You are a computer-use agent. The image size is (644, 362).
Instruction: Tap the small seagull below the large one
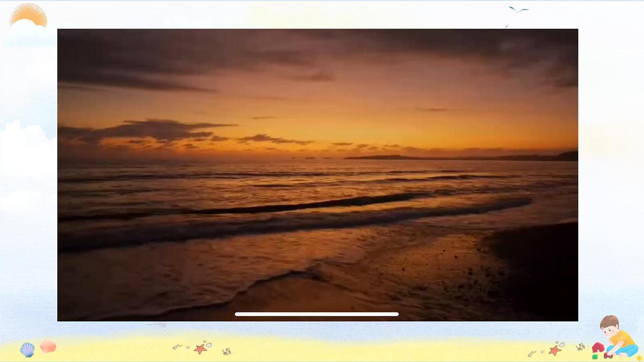pyautogui.click(x=506, y=25)
